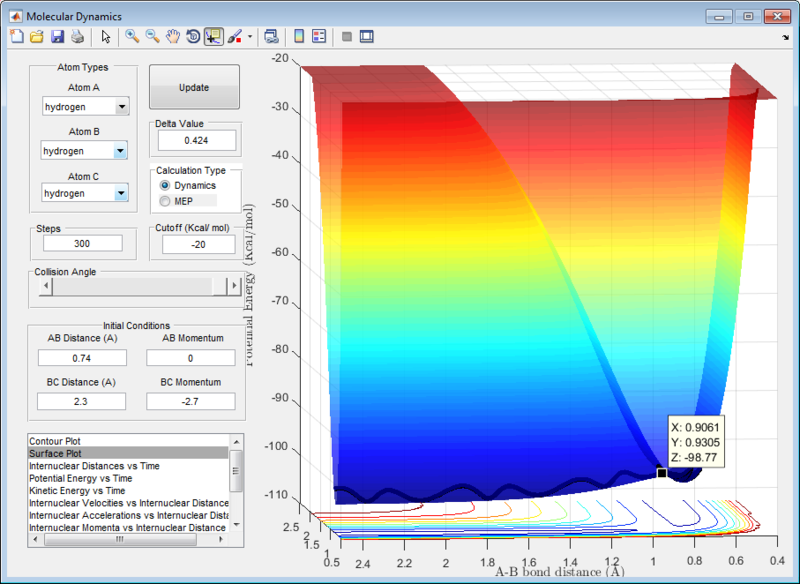Select the Zoom In magnifier tool
The height and width of the screenshot is (584, 800).
tap(131, 37)
